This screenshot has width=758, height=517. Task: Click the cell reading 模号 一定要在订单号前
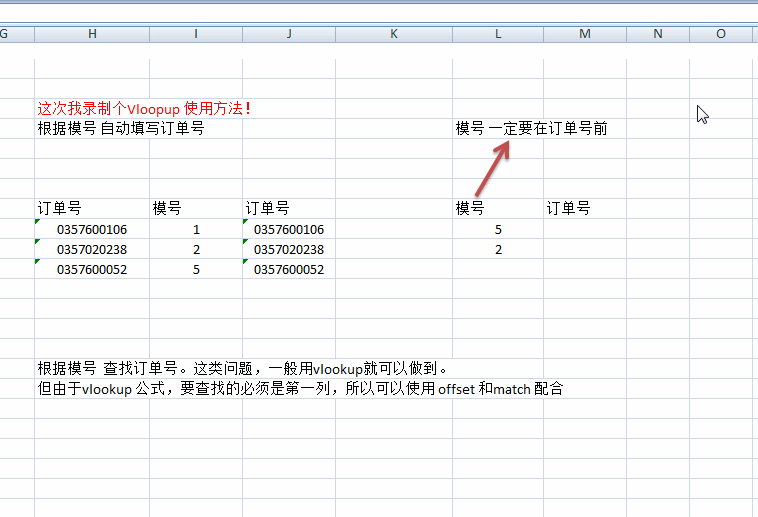click(x=497, y=128)
